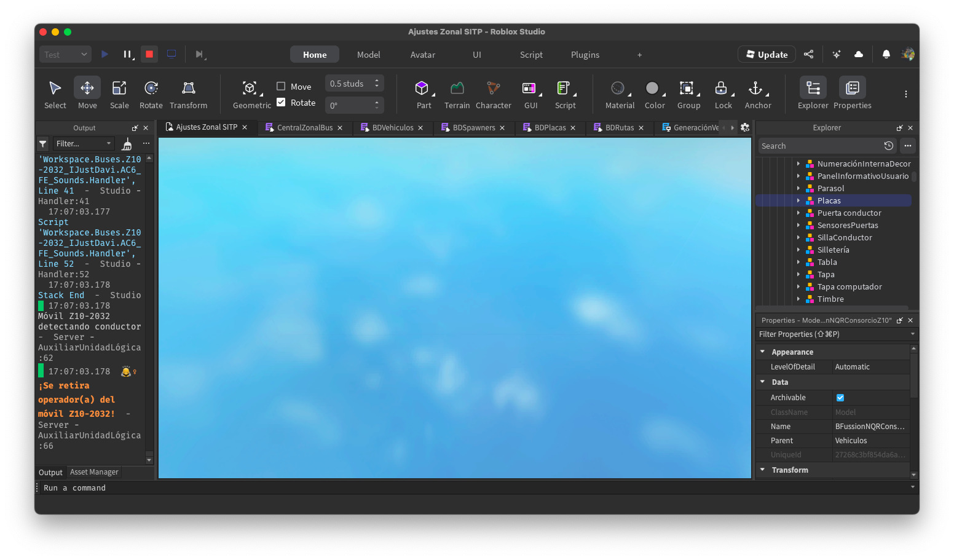Open the notifications bell
Image resolution: width=954 pixels, height=560 pixels.
(886, 54)
